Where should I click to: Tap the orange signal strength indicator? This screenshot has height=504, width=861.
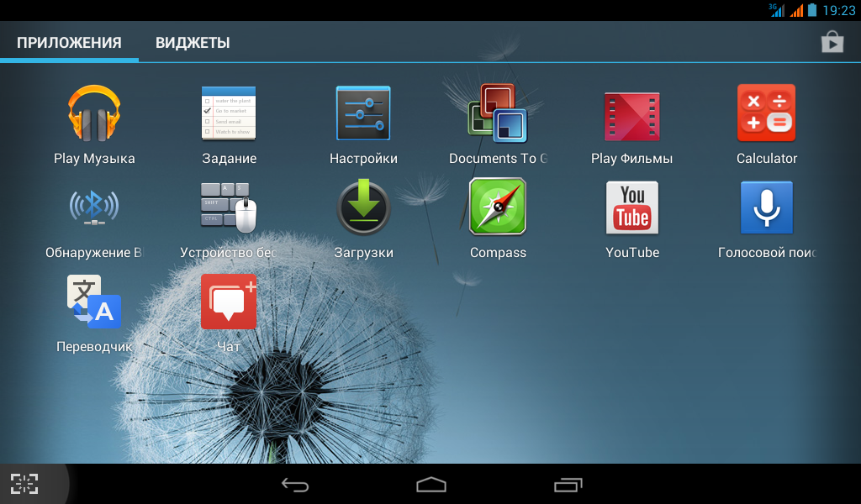click(x=796, y=10)
